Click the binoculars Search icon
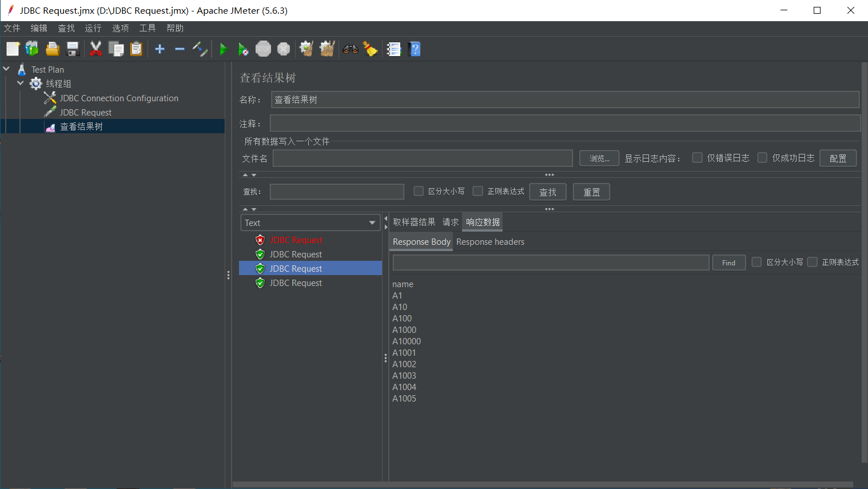 click(x=351, y=49)
